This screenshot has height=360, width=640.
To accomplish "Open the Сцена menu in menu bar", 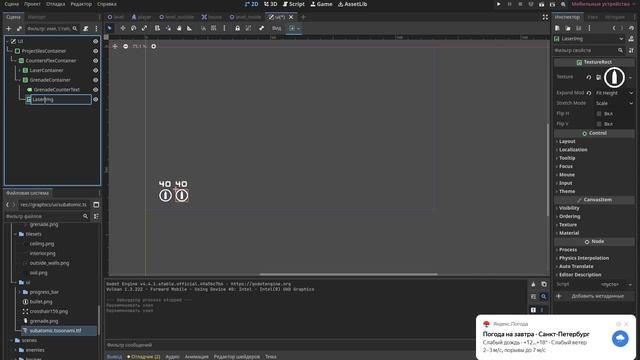I will click(11, 4).
